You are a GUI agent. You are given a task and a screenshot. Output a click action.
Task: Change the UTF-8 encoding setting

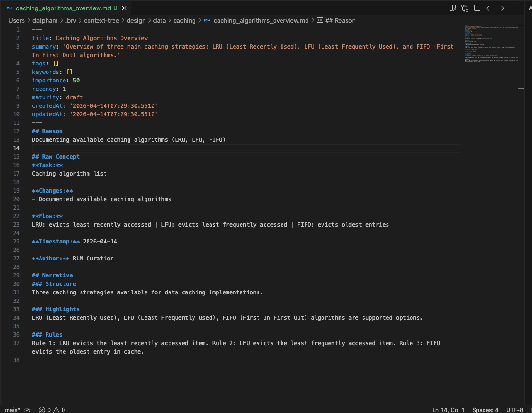coord(514,410)
